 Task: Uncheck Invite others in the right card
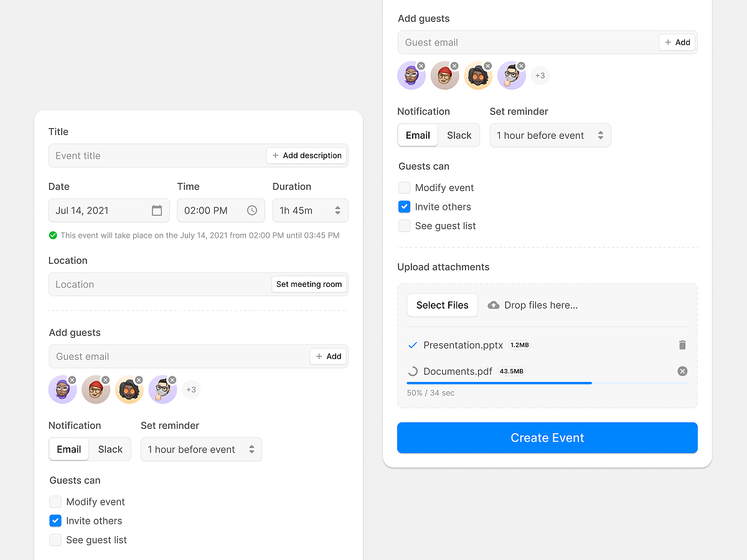coord(405,207)
